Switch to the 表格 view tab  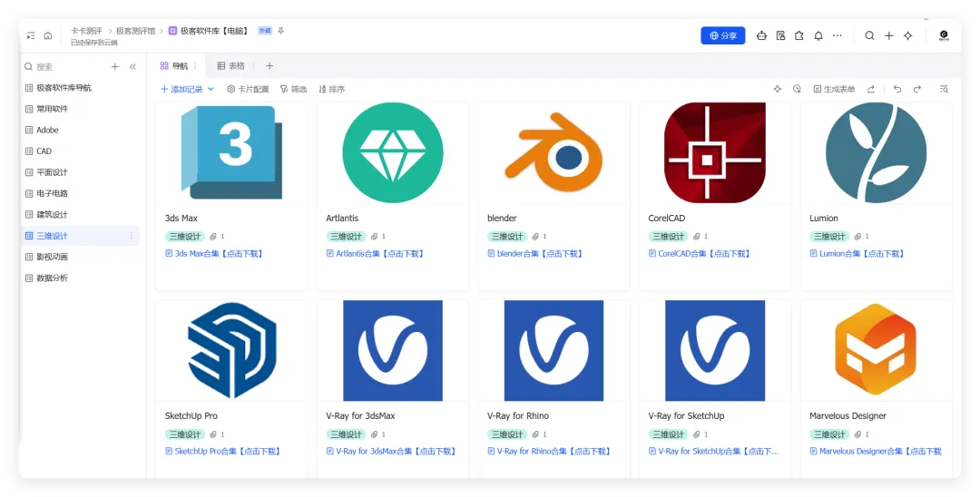(x=231, y=65)
